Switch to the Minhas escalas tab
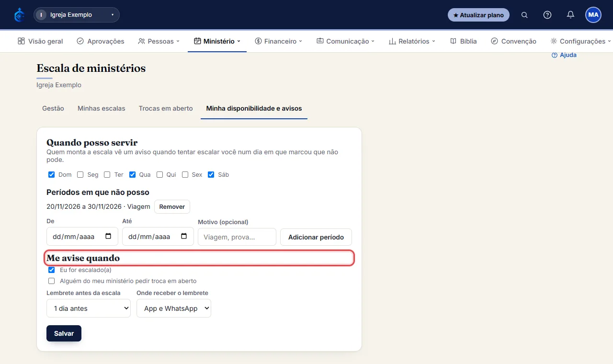Screen dimensions: 613x364 [102, 109]
